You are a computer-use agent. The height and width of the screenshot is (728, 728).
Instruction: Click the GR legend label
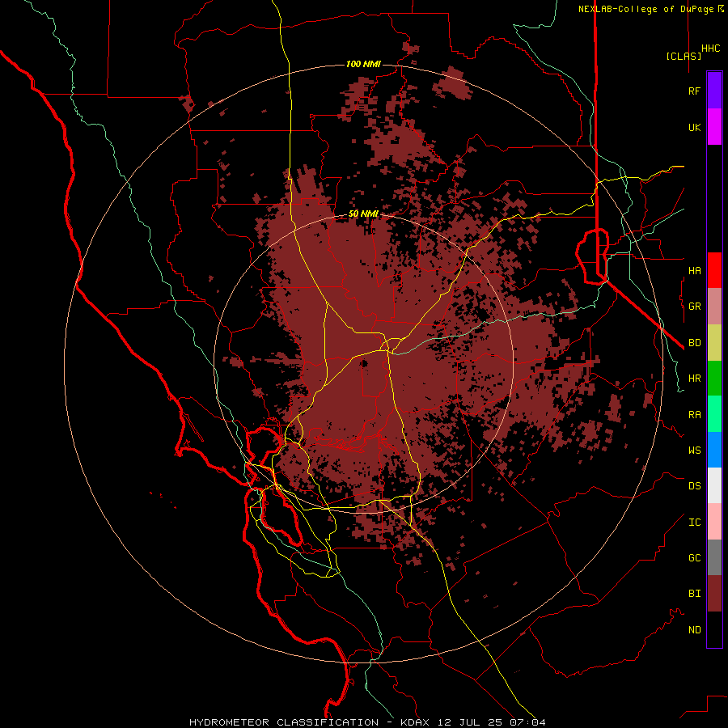coord(694,307)
